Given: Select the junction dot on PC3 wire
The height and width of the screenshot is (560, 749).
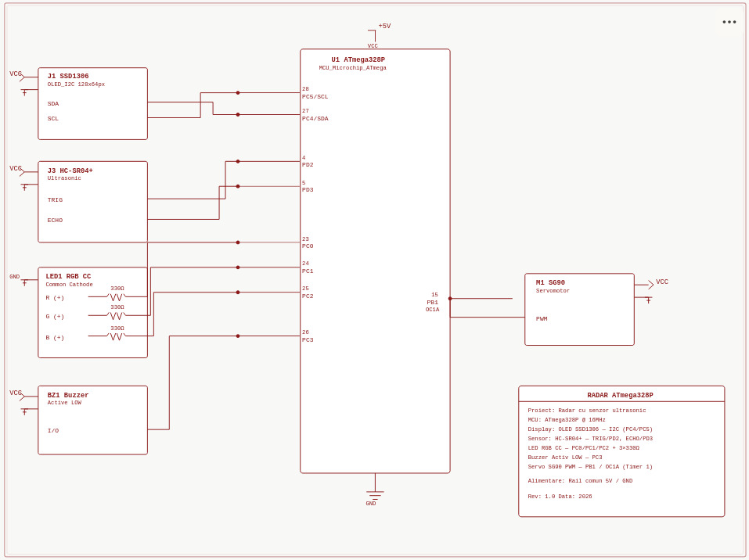Looking at the screenshot, I should tap(238, 336).
